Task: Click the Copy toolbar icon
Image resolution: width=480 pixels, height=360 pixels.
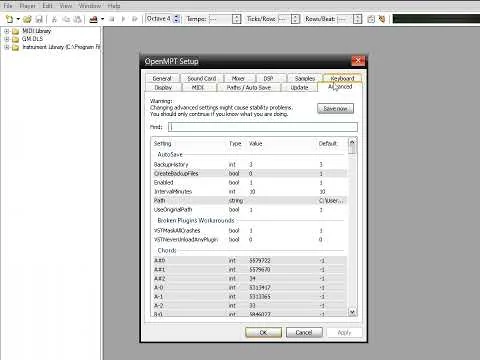Action: 66,19
